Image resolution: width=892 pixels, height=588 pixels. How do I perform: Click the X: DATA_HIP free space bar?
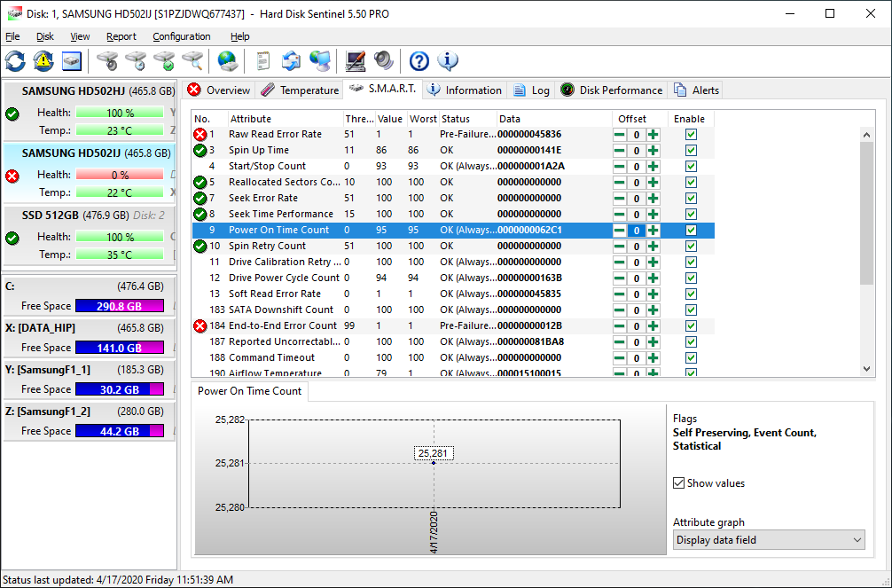coord(120,348)
